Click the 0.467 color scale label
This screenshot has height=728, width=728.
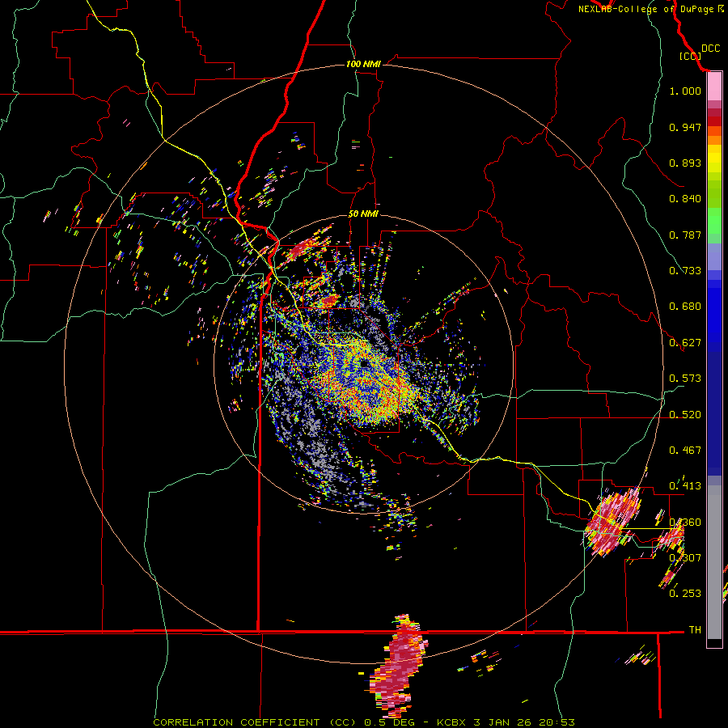685,451
